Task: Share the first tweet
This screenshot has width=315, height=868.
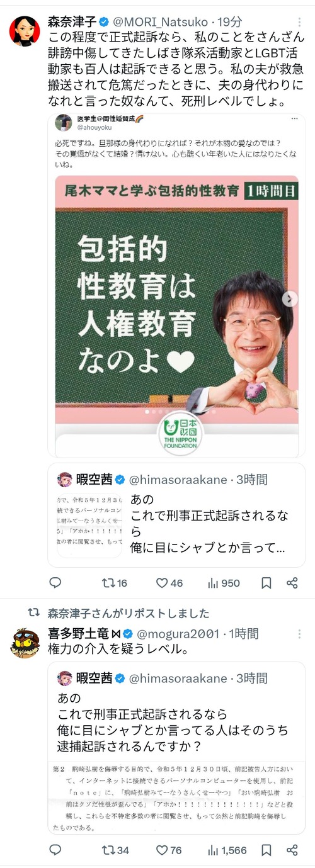Action: coord(292,583)
